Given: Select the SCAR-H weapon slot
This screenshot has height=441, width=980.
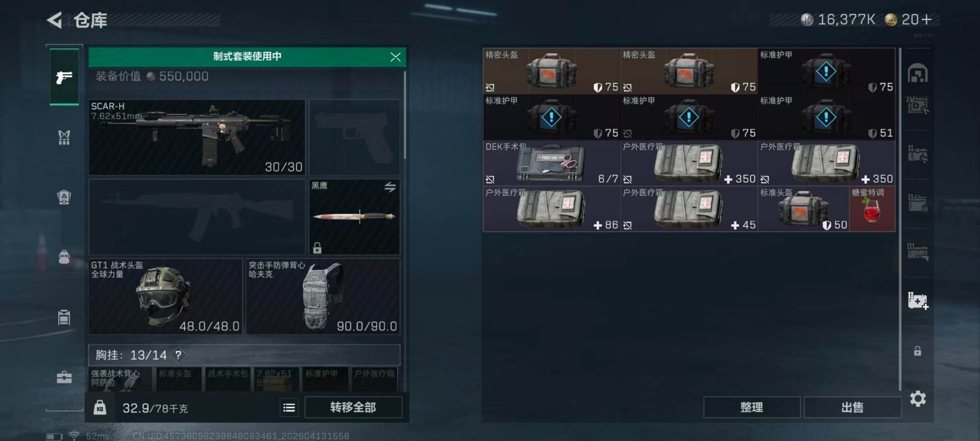Looking at the screenshot, I should click(x=197, y=137).
